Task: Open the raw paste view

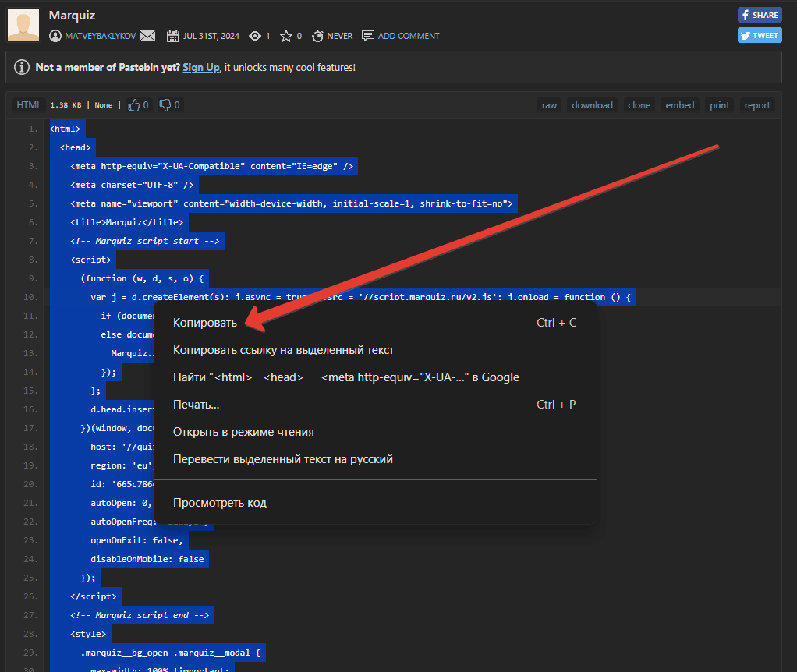Action: coord(549,105)
